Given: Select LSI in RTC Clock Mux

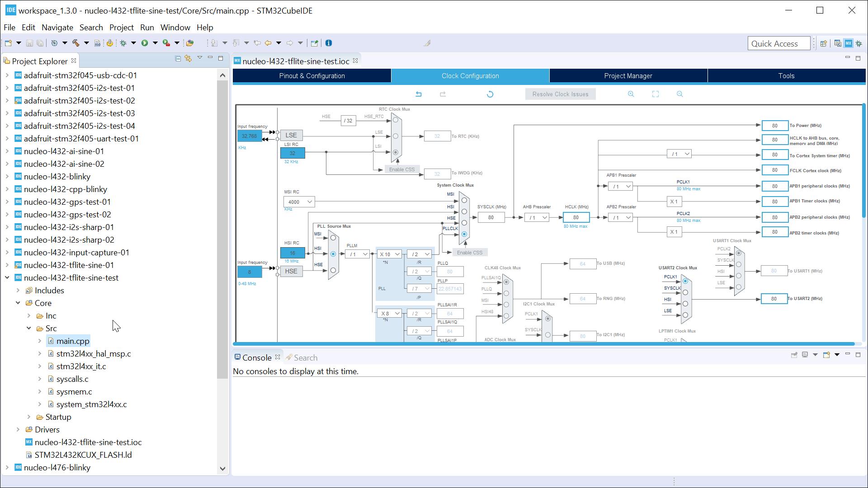Looking at the screenshot, I should click(x=396, y=152).
